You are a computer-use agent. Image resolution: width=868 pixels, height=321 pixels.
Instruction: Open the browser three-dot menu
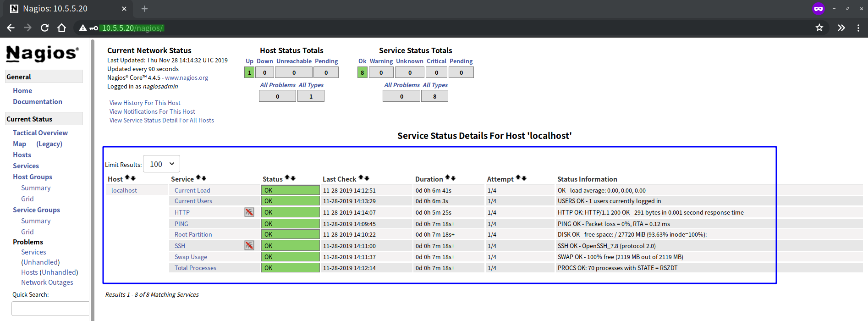(858, 28)
